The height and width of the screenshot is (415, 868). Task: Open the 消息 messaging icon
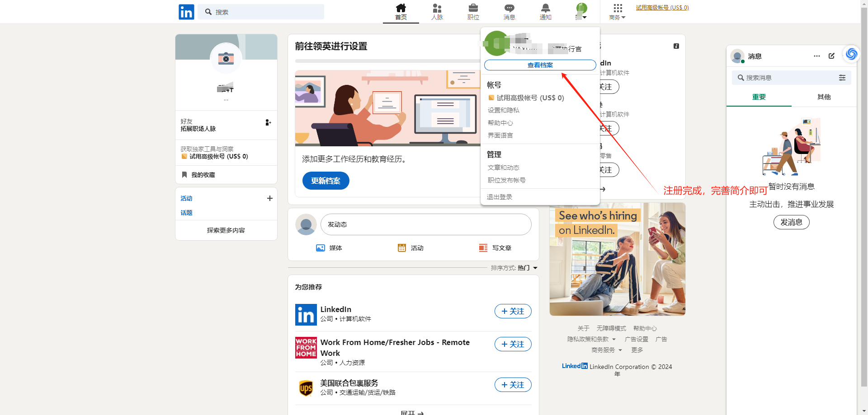click(x=509, y=8)
